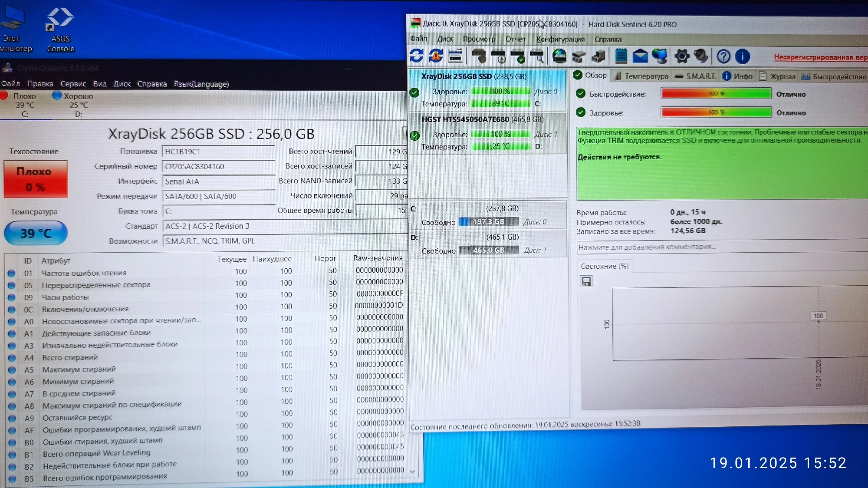This screenshot has width=868, height=488.
Task: Click the Здоровье 100 % bar in the Обзор tab
Action: point(716,112)
